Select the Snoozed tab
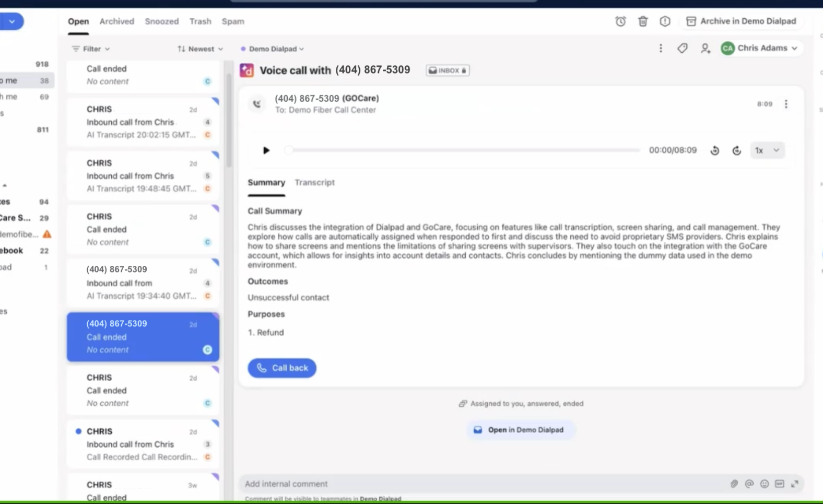The width and height of the screenshot is (823, 504). [162, 21]
